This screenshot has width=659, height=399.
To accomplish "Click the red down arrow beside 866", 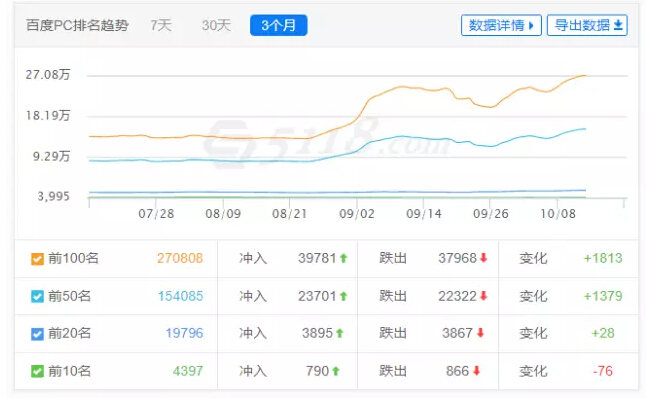I will click(476, 371).
